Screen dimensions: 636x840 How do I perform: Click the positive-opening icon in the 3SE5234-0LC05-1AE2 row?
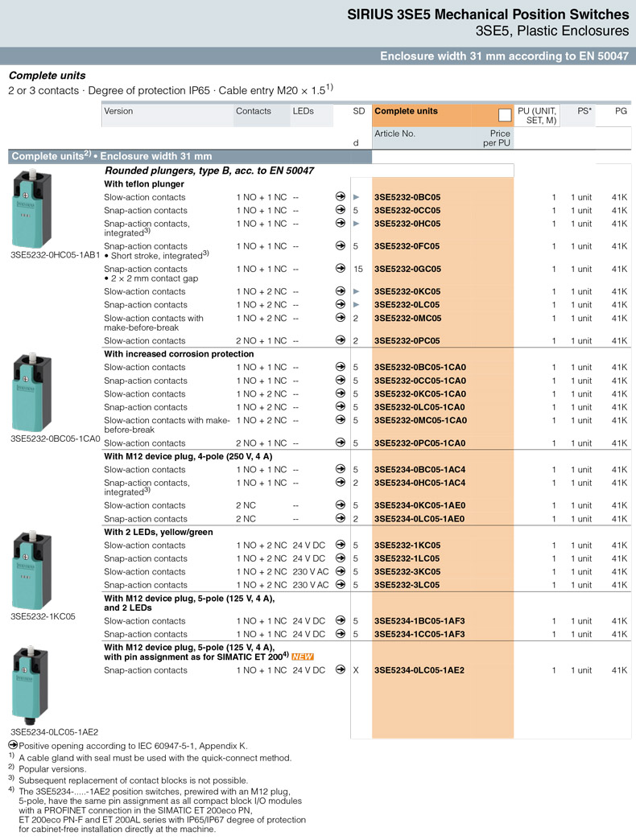tap(341, 670)
